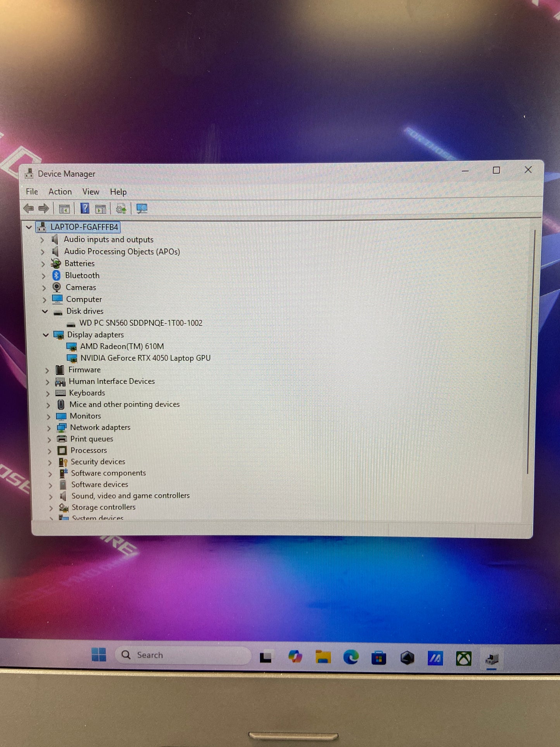The width and height of the screenshot is (560, 747).
Task: Click the Firmware chip icon
Action: (x=60, y=370)
